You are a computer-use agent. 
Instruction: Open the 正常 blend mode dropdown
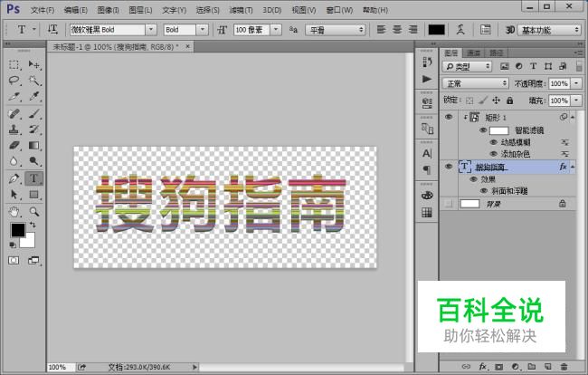(x=476, y=83)
